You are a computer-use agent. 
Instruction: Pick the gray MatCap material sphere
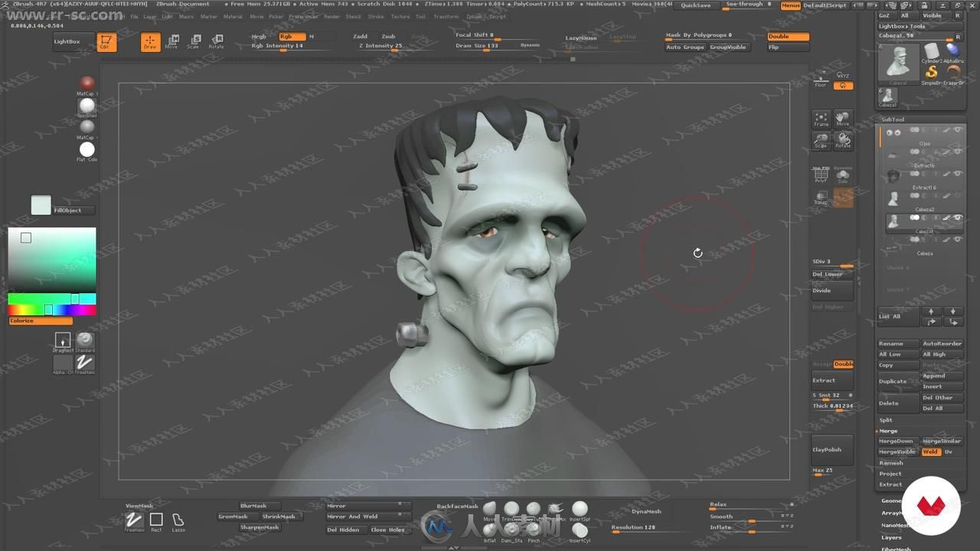tap(87, 126)
